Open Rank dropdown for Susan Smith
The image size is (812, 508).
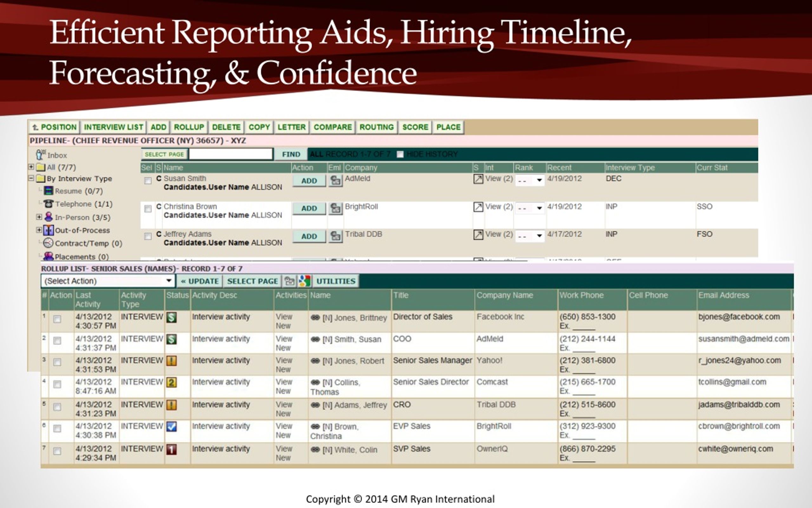click(x=529, y=180)
